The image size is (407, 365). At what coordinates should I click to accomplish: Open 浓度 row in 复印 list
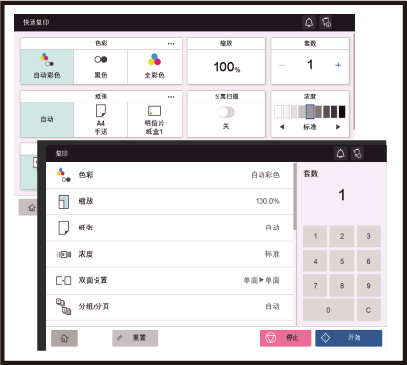point(170,254)
